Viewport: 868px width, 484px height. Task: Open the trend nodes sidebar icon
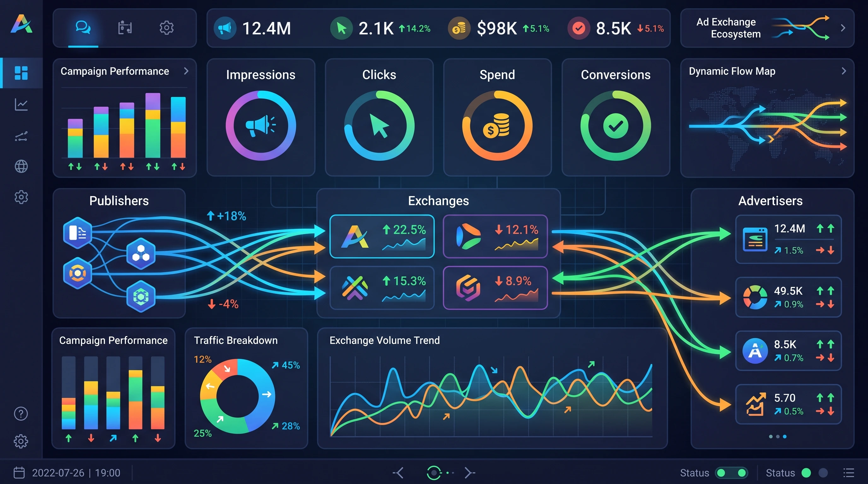(x=21, y=136)
